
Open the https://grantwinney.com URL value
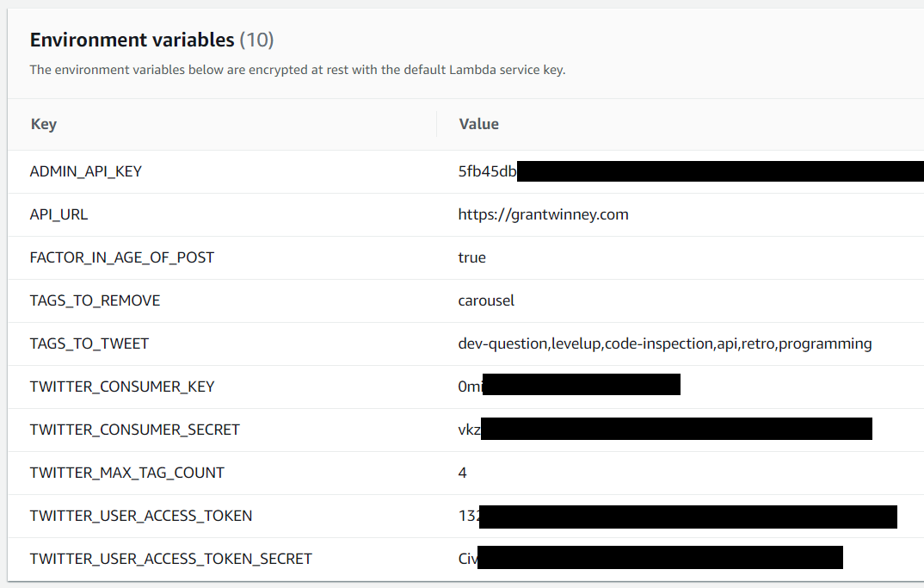pyautogui.click(x=543, y=214)
